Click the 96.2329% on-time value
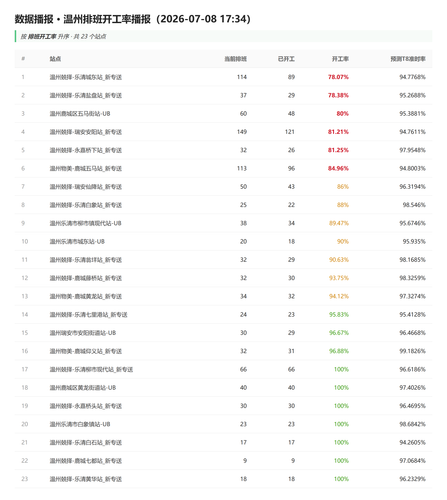The height and width of the screenshot is (500, 447). [413, 479]
